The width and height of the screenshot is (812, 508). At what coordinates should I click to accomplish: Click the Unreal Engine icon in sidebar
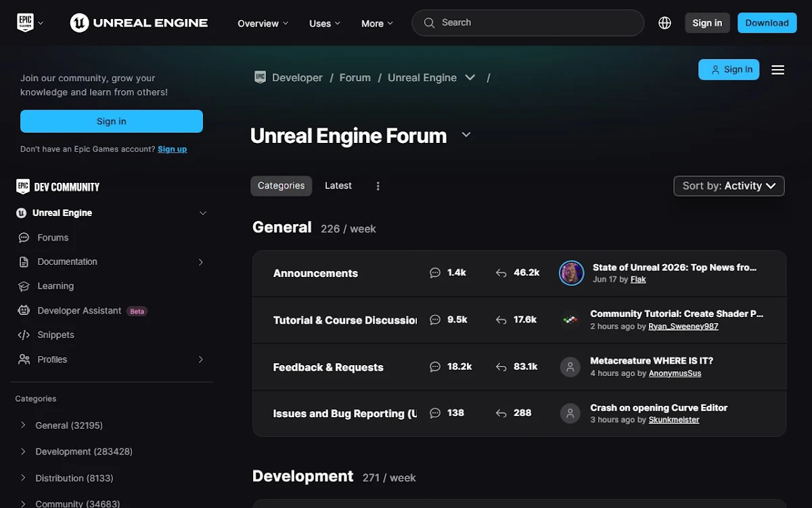22,213
